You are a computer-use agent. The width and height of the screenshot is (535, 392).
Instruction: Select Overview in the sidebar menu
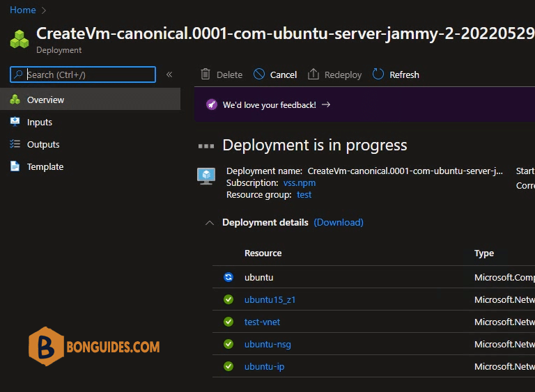pyautogui.click(x=90, y=100)
